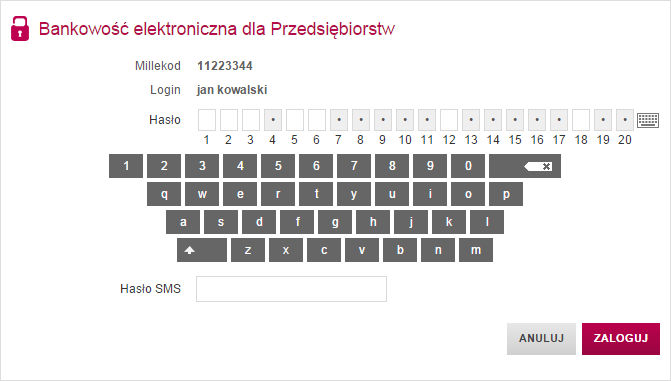This screenshot has width=671, height=381.
Task: Tap the letter g key
Action: coord(335,222)
